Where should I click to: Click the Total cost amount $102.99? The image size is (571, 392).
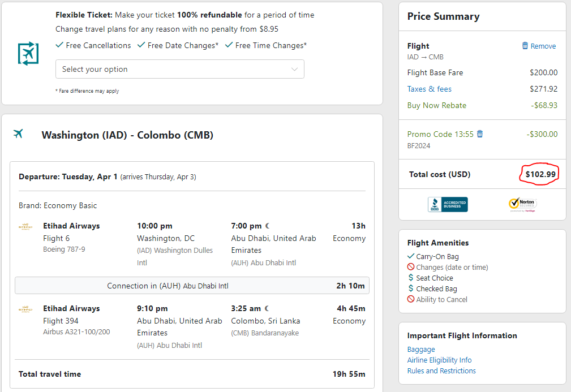click(x=540, y=174)
